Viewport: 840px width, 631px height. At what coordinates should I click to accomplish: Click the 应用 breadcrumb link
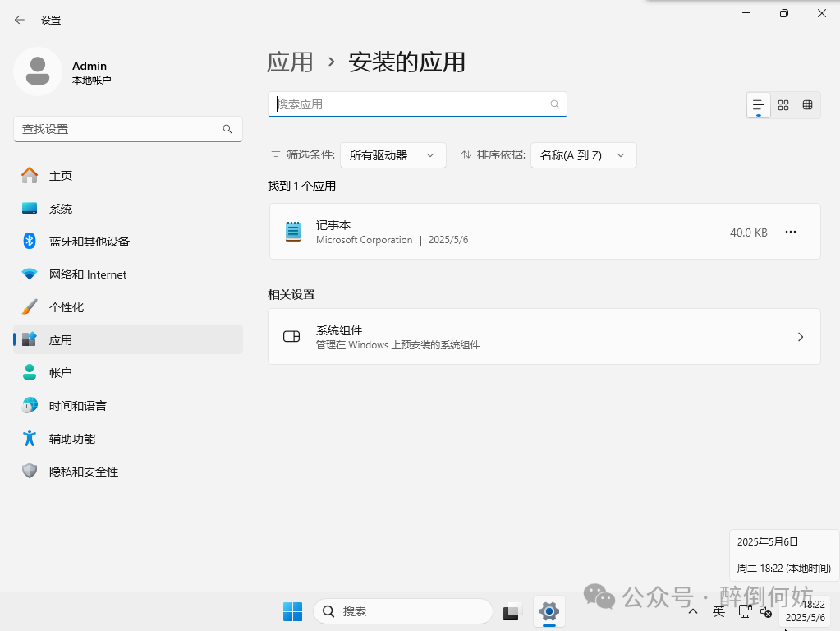pyautogui.click(x=290, y=62)
